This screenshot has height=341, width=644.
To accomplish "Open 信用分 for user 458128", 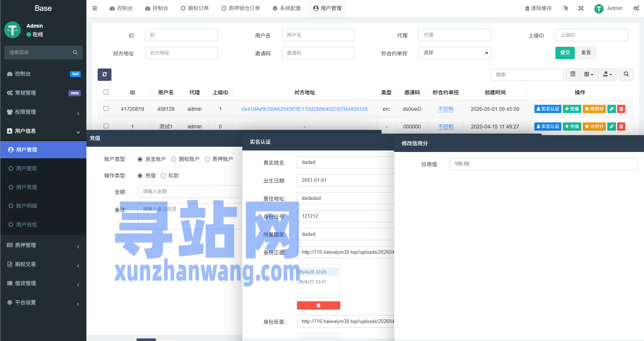I will [x=594, y=109].
